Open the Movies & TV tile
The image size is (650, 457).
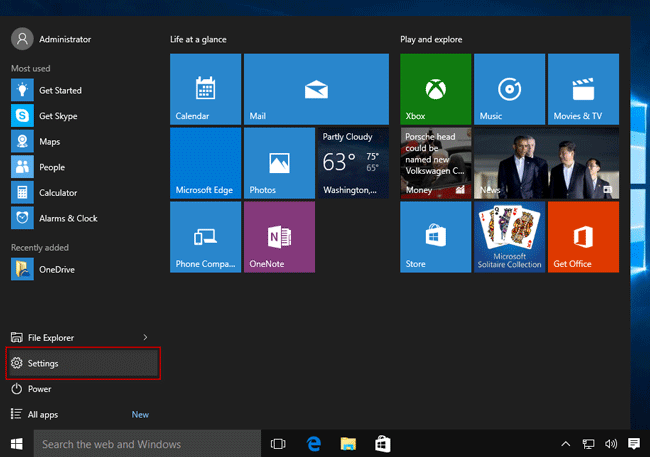[583, 89]
